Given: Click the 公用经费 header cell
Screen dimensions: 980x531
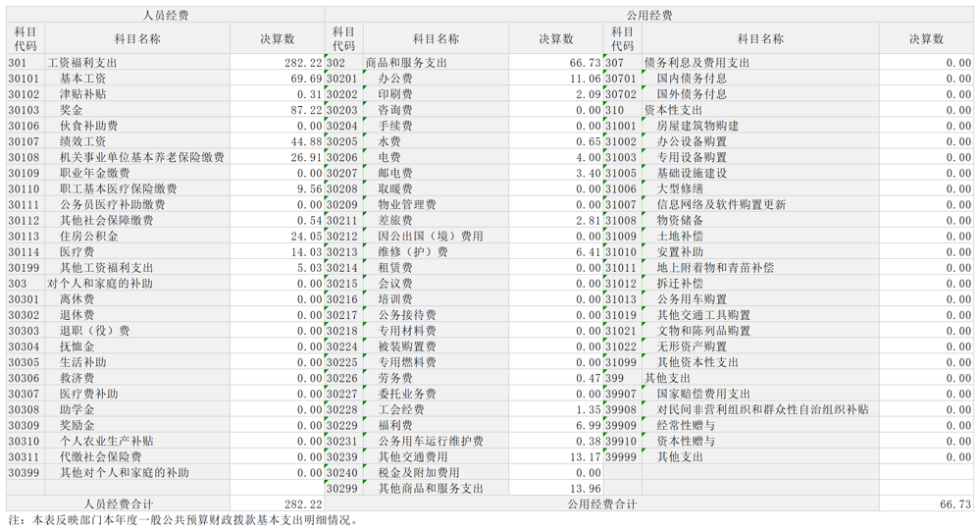Looking at the screenshot, I should click(x=648, y=16).
